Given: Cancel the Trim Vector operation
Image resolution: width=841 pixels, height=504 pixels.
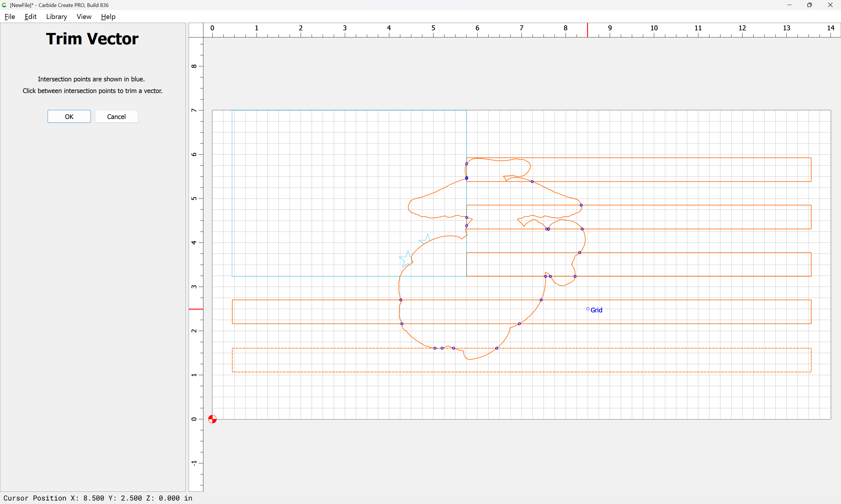Looking at the screenshot, I should click(116, 116).
